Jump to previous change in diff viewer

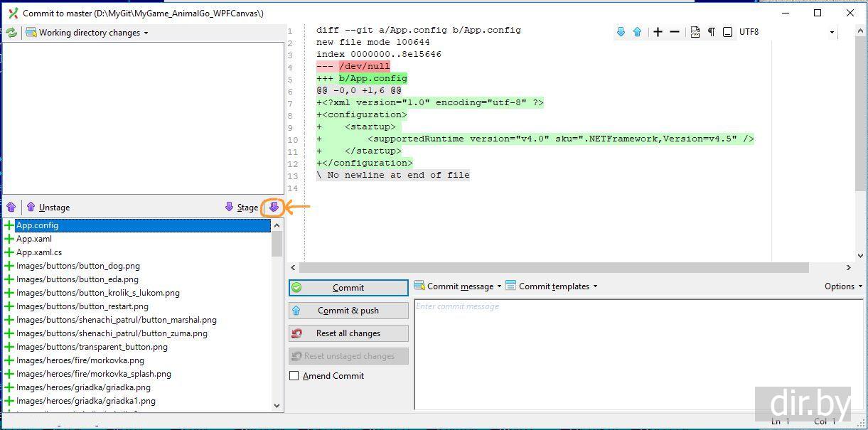point(637,32)
